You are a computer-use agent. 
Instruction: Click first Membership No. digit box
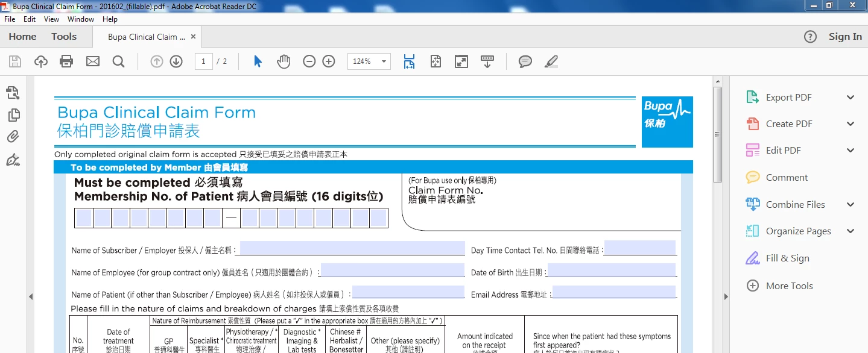(84, 218)
